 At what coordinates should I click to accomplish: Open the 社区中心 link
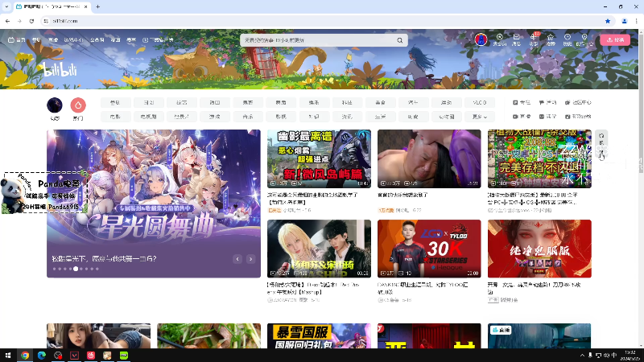[578, 103]
